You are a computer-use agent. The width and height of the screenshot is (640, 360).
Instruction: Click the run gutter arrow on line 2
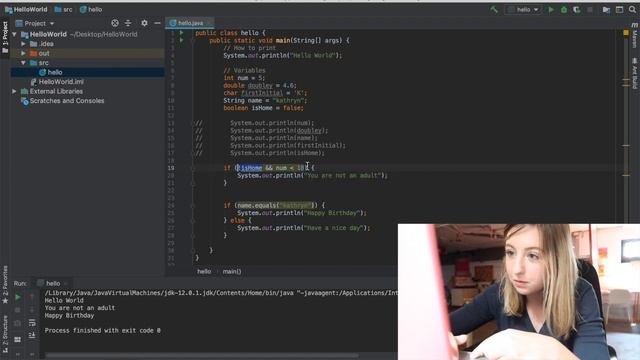click(x=182, y=40)
